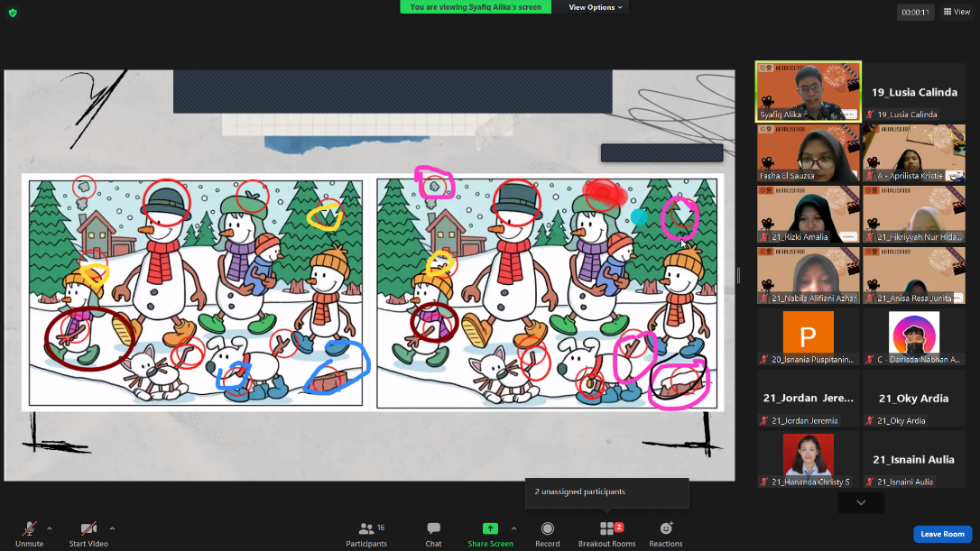Click the muted mic icon on 21_Isnaini Aulia
The image size is (980, 551).
(x=870, y=482)
